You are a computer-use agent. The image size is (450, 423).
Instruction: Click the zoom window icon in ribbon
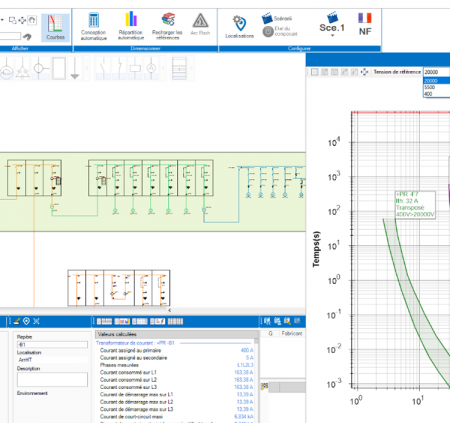click(12, 20)
